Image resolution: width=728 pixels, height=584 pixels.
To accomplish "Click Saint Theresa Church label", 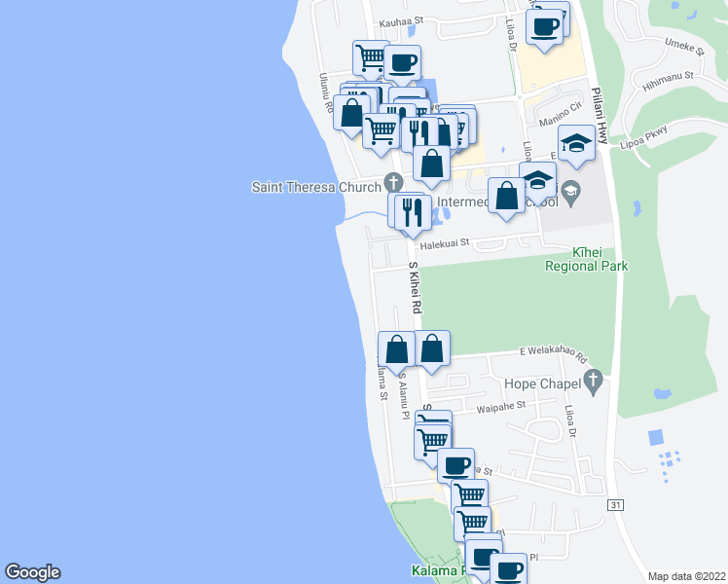I will pyautogui.click(x=316, y=187).
